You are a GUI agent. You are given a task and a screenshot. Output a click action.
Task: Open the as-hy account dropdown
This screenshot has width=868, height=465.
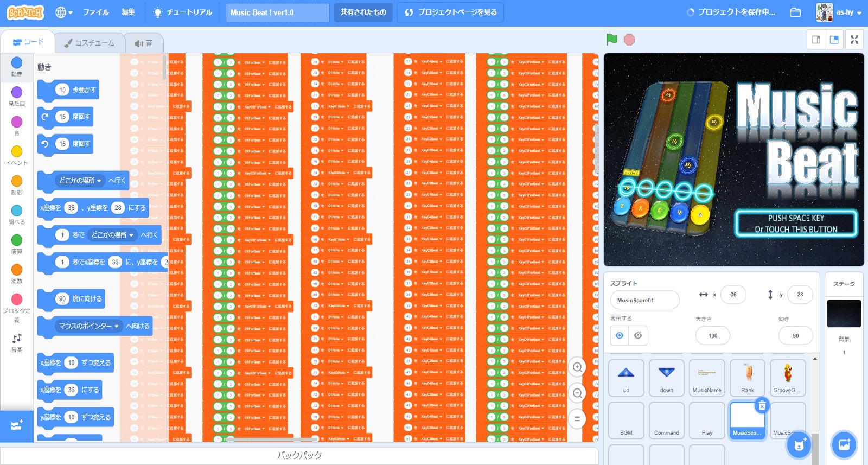pos(839,12)
